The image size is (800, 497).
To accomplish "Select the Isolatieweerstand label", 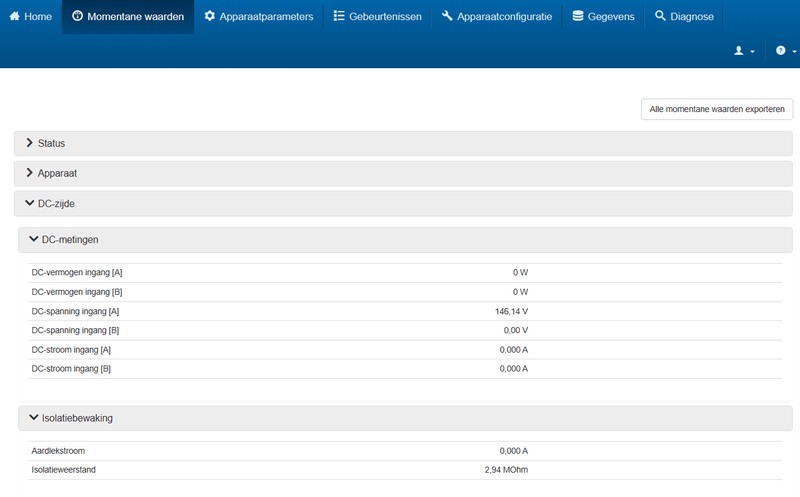I will (63, 469).
